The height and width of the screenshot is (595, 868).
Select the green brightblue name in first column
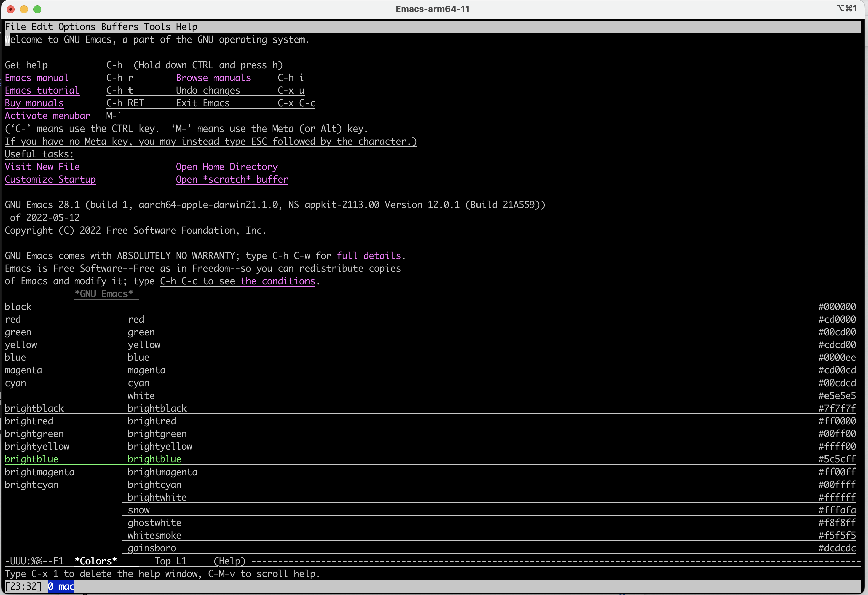(x=31, y=459)
